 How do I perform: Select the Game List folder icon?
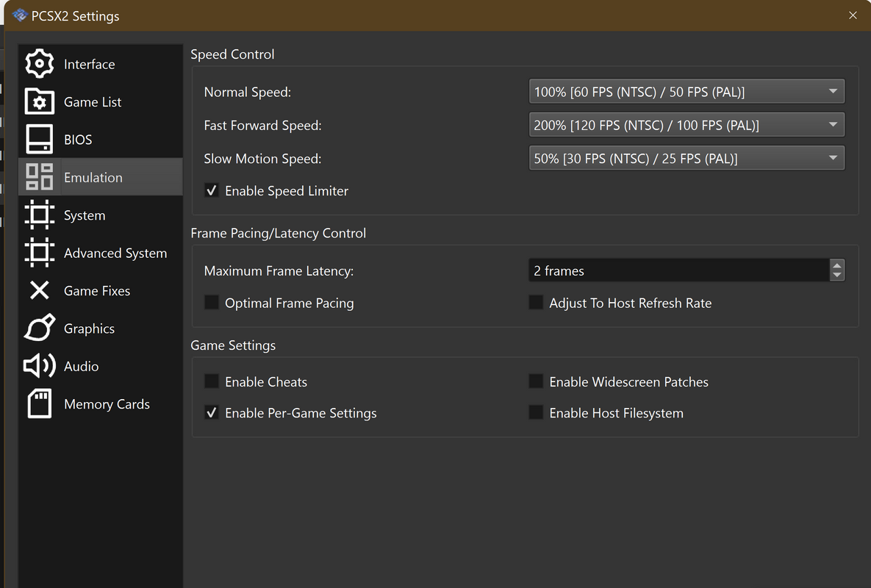pyautogui.click(x=40, y=102)
